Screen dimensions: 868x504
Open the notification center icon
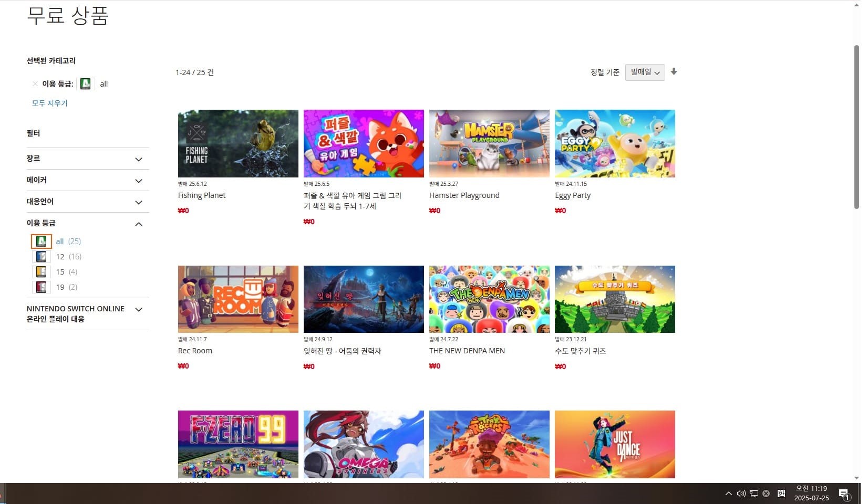click(844, 494)
